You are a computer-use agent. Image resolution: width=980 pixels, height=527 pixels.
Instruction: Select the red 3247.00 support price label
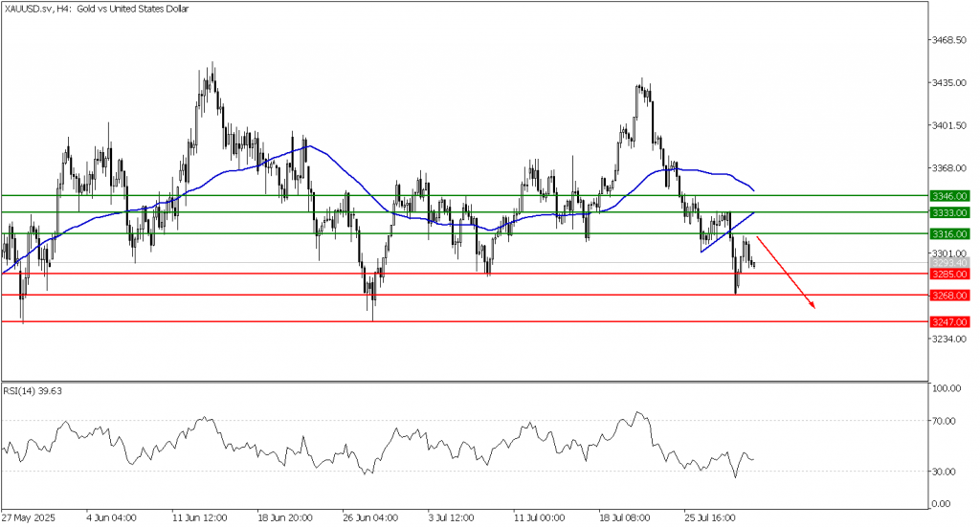pyautogui.click(x=948, y=322)
